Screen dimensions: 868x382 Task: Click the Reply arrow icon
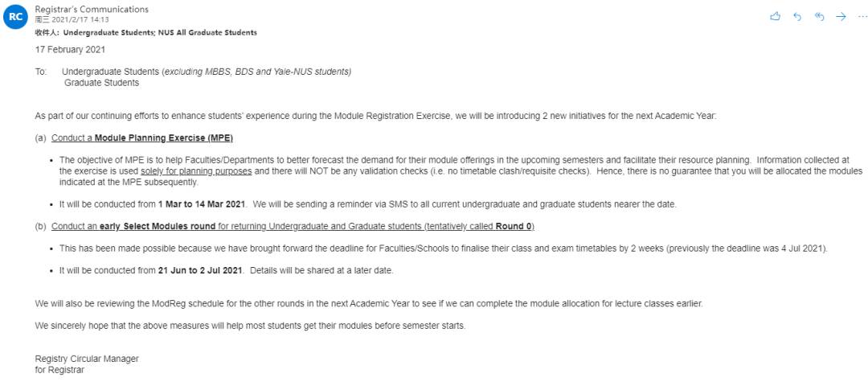pyautogui.click(x=797, y=16)
